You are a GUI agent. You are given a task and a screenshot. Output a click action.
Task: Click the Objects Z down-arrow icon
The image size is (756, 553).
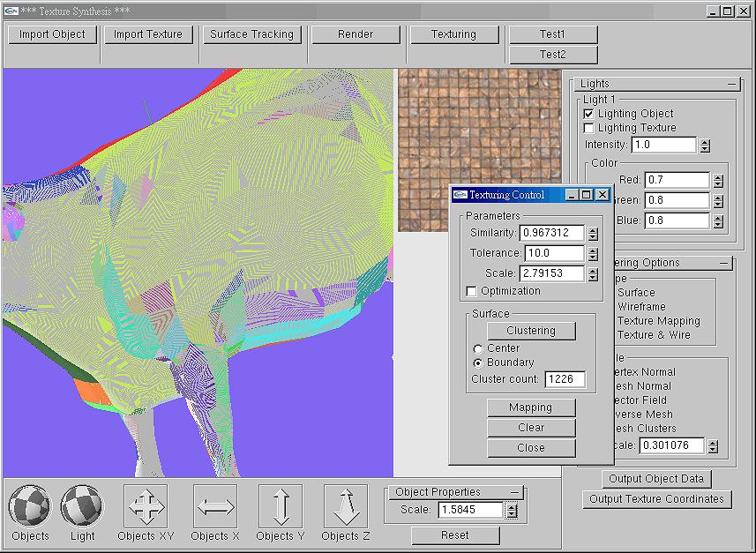click(344, 505)
